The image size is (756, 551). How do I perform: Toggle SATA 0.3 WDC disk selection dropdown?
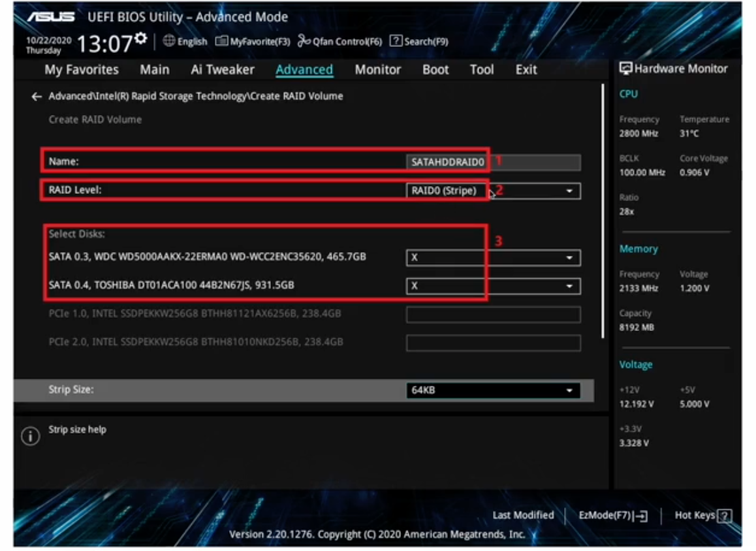click(x=494, y=258)
